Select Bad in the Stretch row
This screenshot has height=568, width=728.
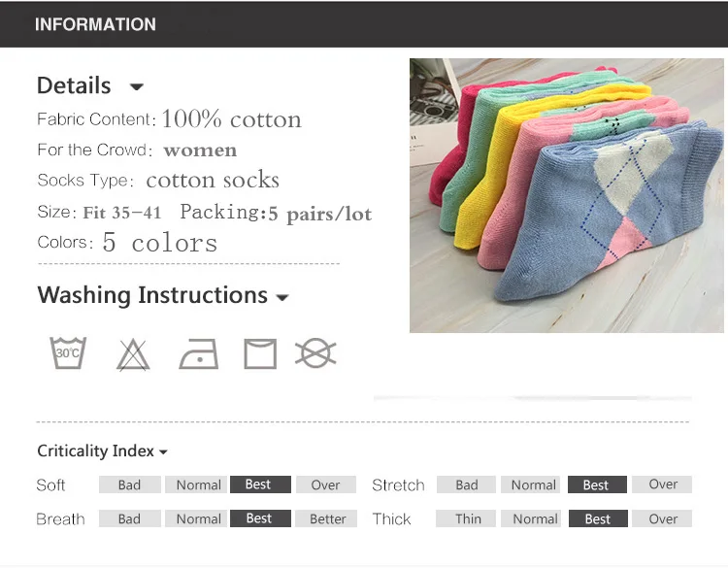(x=466, y=484)
